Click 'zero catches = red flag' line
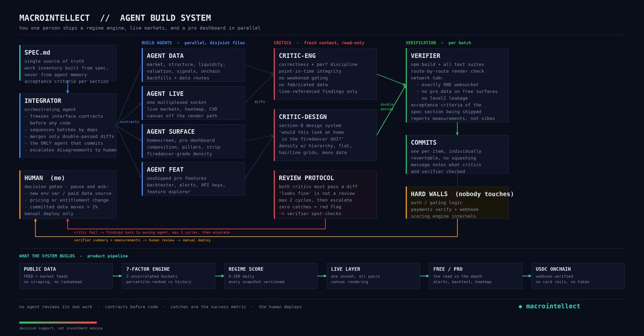Image resolution: width=644 pixels, height=336 pixels. (x=310, y=207)
